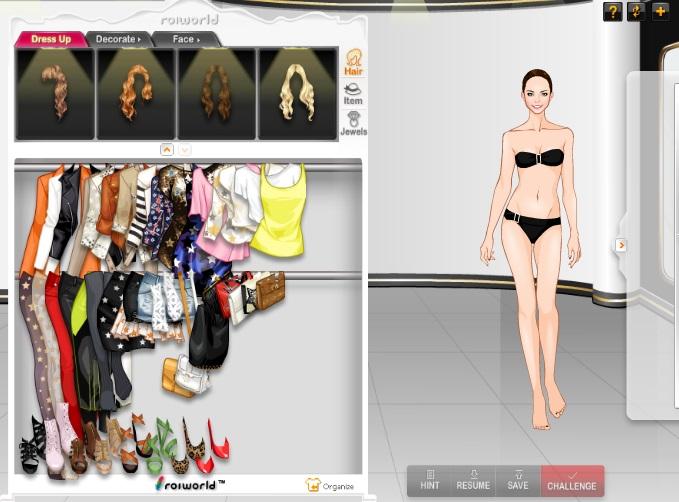
Task: Select the Jewels category icon
Action: pos(353,123)
